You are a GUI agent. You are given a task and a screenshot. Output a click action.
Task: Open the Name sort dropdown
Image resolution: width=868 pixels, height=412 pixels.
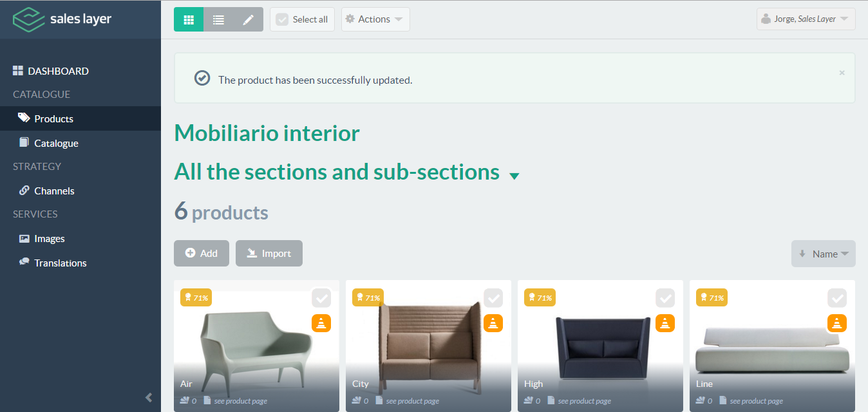[824, 254]
